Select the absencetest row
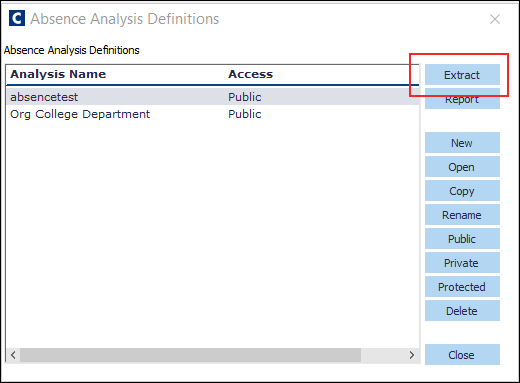The width and height of the screenshot is (520, 383). (x=213, y=97)
